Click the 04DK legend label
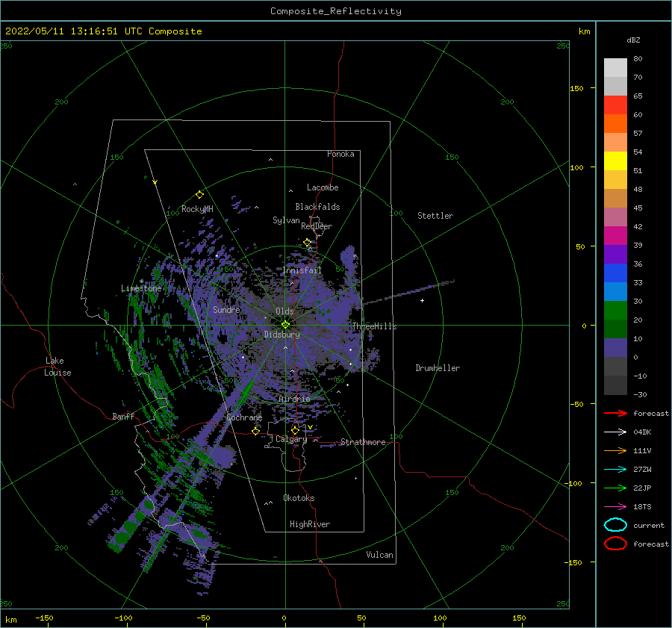The image size is (672, 628). click(x=642, y=432)
